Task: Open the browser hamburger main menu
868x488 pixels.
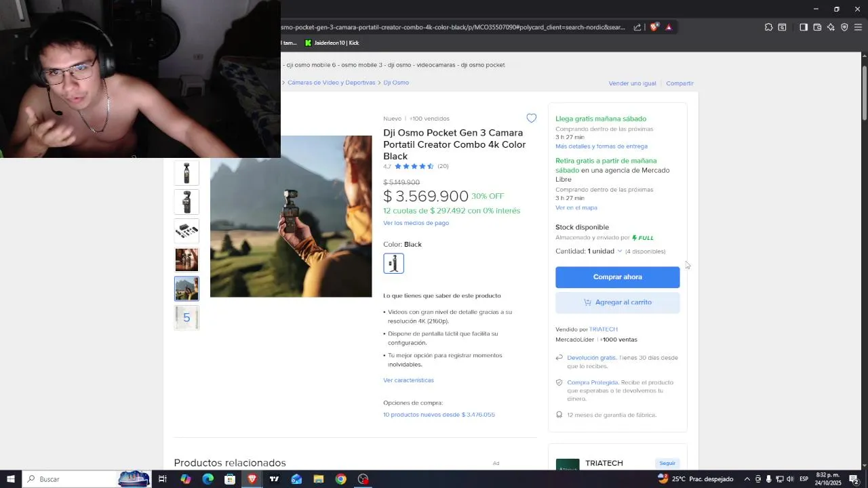Action: click(x=858, y=27)
